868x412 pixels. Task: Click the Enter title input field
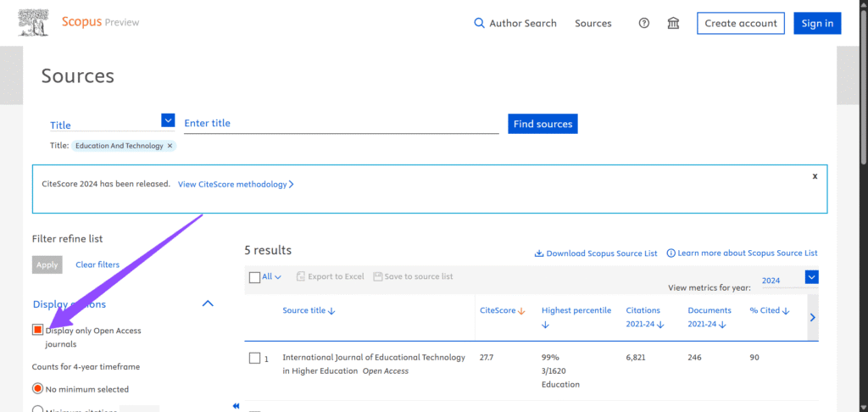[341, 124]
